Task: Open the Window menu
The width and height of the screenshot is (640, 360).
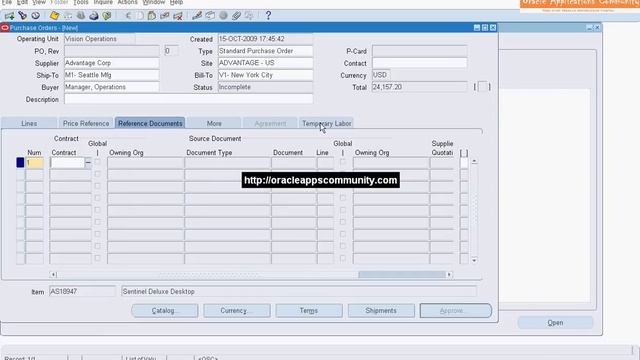Action: coord(153,2)
